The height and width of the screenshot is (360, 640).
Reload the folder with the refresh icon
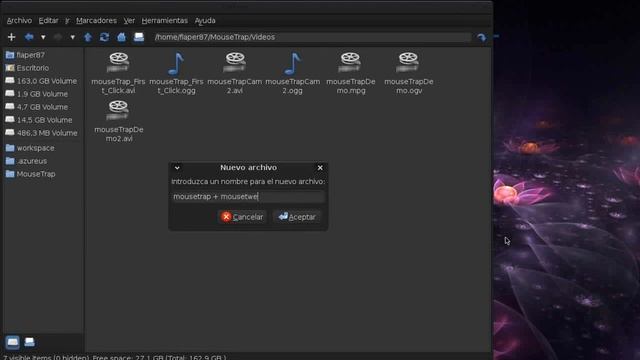(104, 37)
